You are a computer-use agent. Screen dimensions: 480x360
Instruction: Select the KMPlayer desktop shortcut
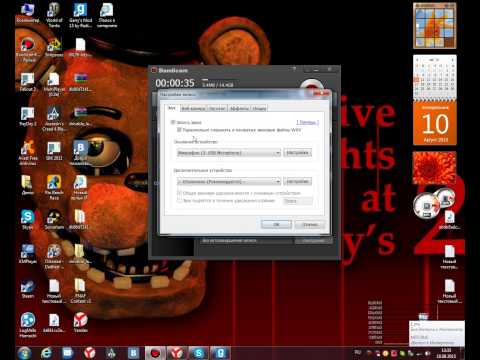point(28,254)
